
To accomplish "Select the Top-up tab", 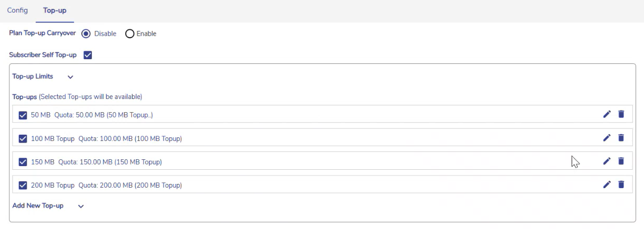I will (x=55, y=10).
